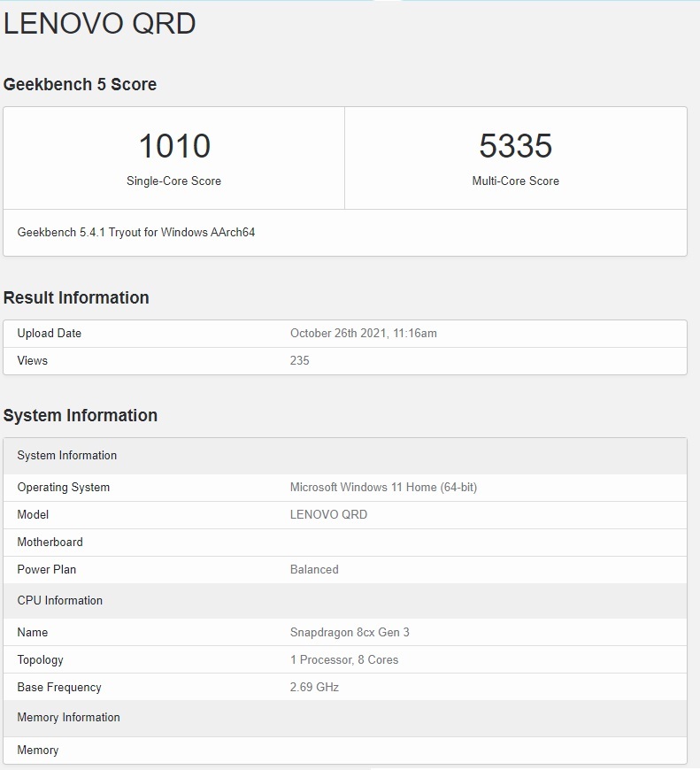Click the Topology row label
The image size is (700, 770).
pyautogui.click(x=40, y=660)
